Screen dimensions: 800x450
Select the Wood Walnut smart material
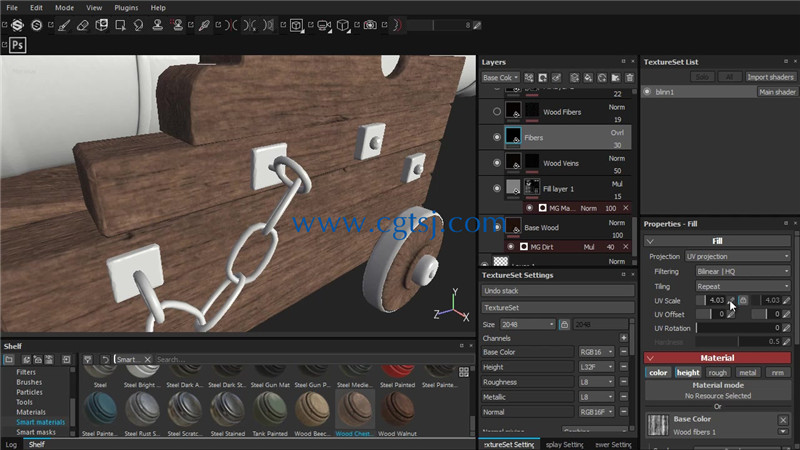coord(397,413)
